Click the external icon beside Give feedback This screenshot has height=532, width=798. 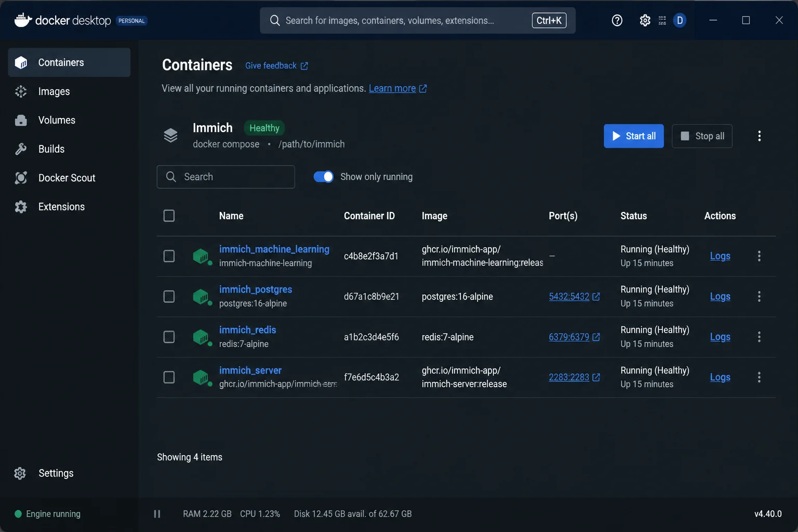(304, 66)
